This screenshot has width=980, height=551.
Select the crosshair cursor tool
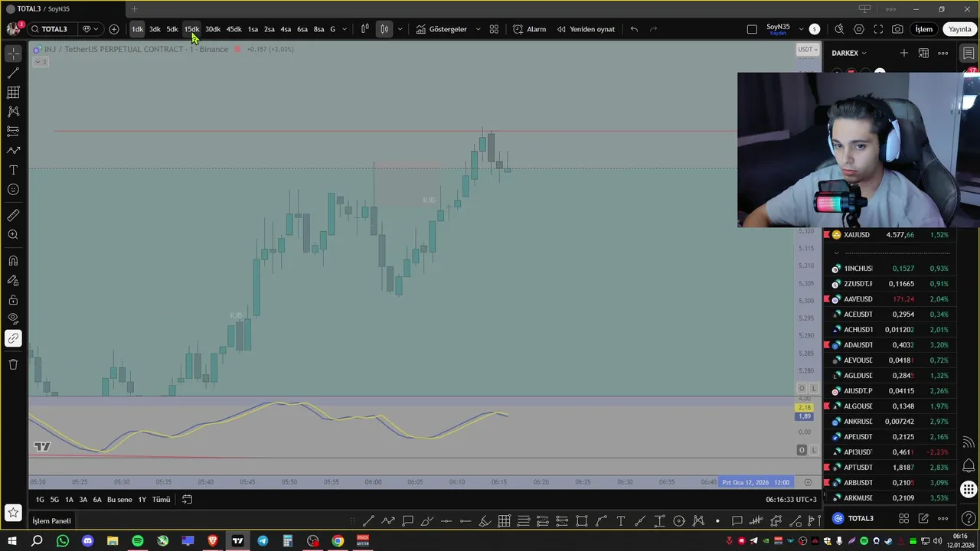pyautogui.click(x=13, y=54)
